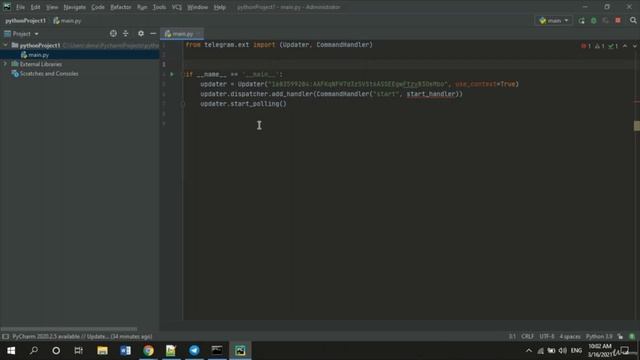Open the Run menu

pos(142,7)
